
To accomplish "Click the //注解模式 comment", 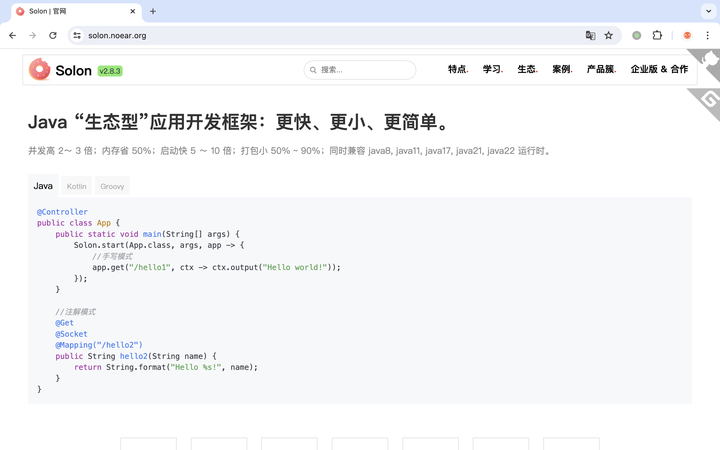I will tap(76, 312).
